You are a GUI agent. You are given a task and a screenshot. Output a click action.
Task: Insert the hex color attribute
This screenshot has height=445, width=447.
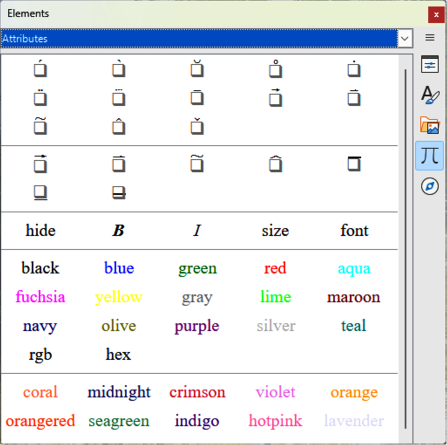tap(118, 355)
